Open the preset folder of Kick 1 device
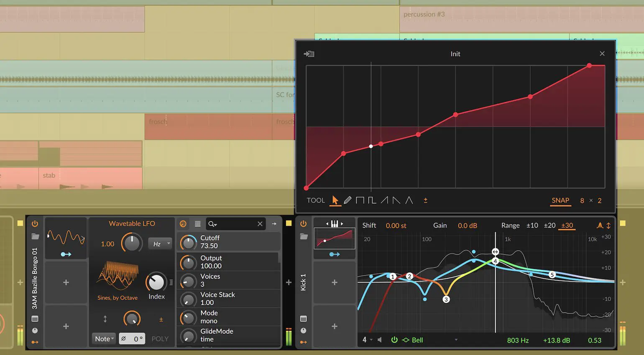 tap(304, 237)
